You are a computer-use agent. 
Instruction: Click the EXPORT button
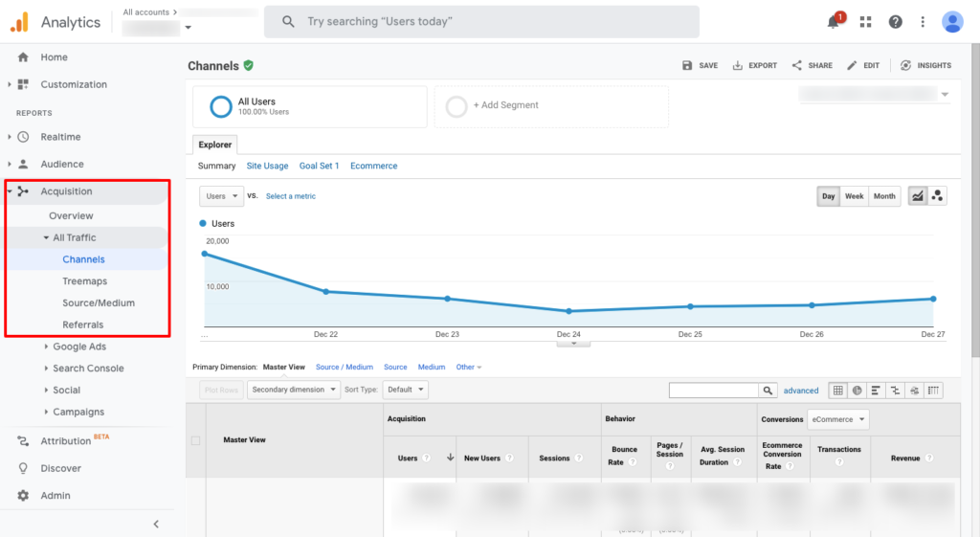pos(754,66)
